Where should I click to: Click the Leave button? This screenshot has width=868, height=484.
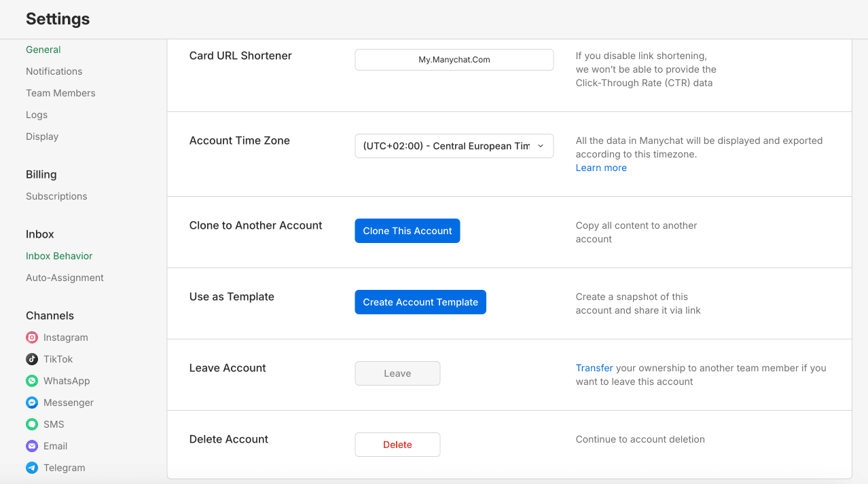point(397,373)
